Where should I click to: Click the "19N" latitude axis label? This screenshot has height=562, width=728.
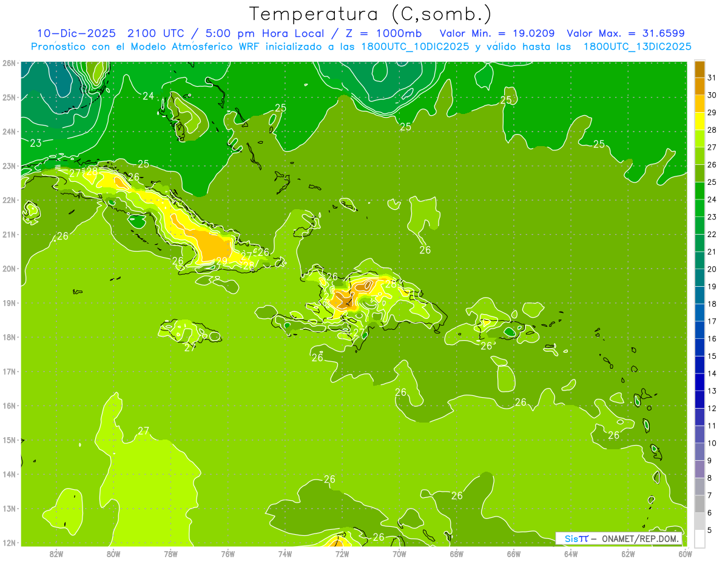9,303
